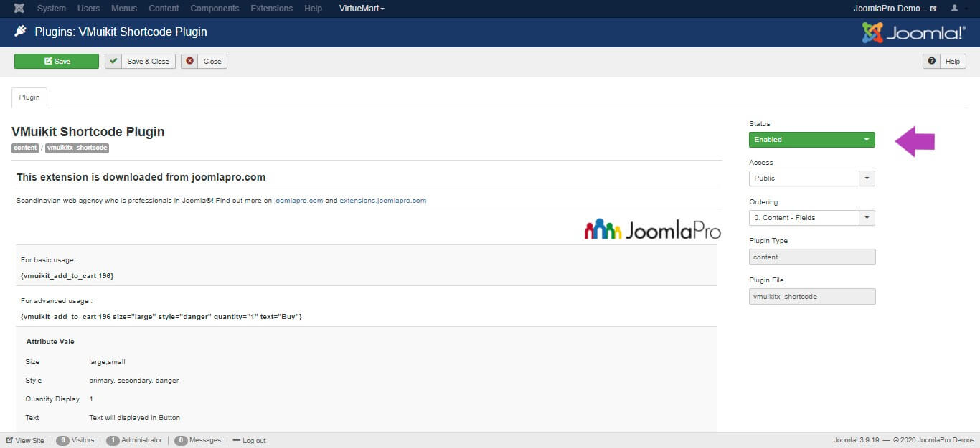Click the 'primary, secondary, danger' Style value
Viewport: 980px width, 448px height.
134,381
